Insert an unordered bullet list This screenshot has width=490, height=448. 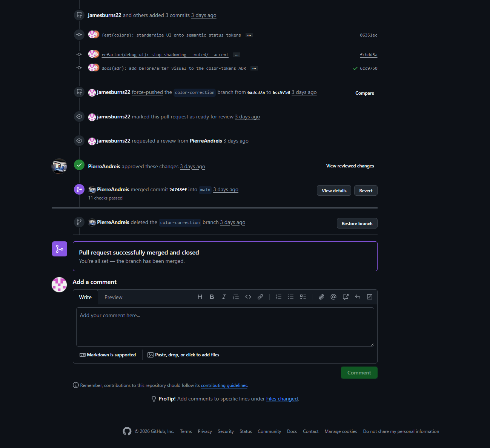[291, 297]
